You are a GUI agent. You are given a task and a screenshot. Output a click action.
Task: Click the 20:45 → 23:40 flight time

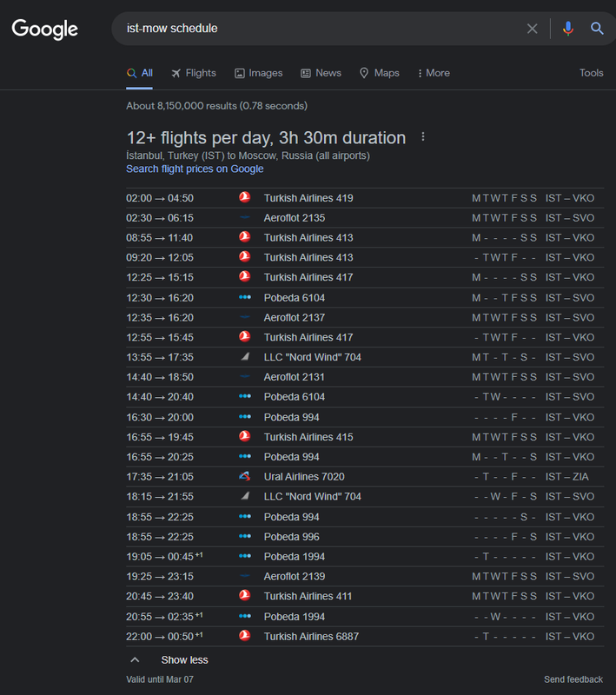click(160, 597)
